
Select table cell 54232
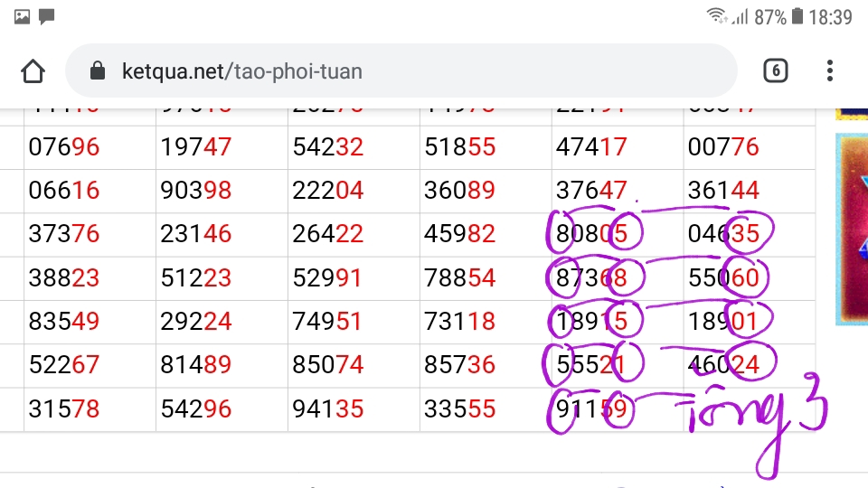[354, 147]
